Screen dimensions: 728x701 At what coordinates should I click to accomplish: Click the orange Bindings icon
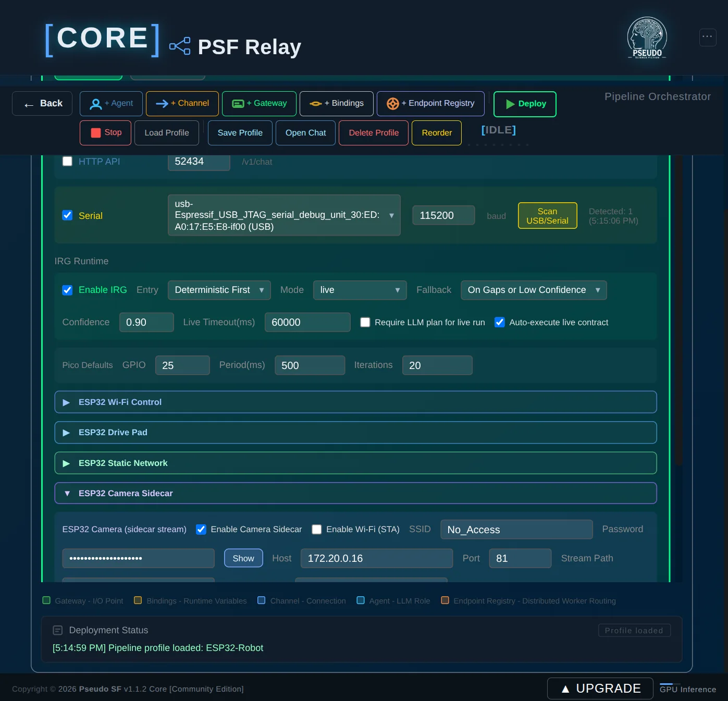coord(316,104)
